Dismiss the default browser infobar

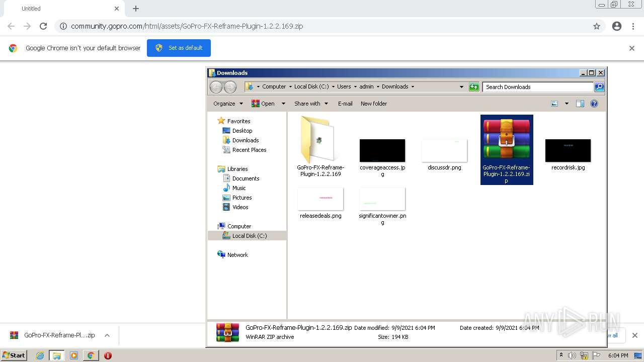[x=632, y=48]
